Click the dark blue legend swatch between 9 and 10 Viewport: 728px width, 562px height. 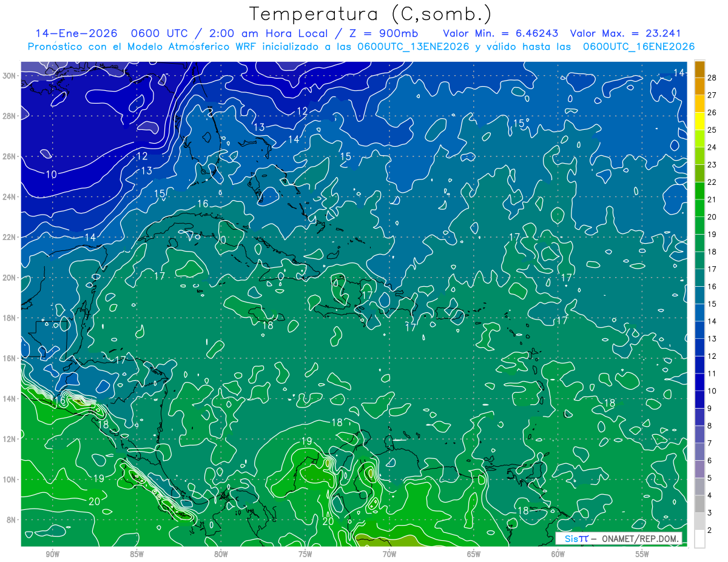tap(699, 399)
